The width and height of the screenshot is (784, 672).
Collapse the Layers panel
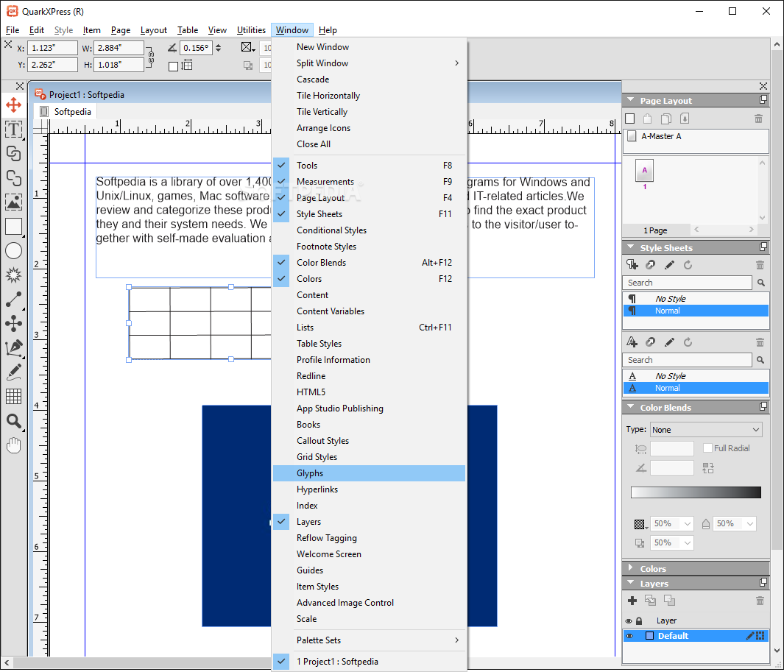[630, 583]
